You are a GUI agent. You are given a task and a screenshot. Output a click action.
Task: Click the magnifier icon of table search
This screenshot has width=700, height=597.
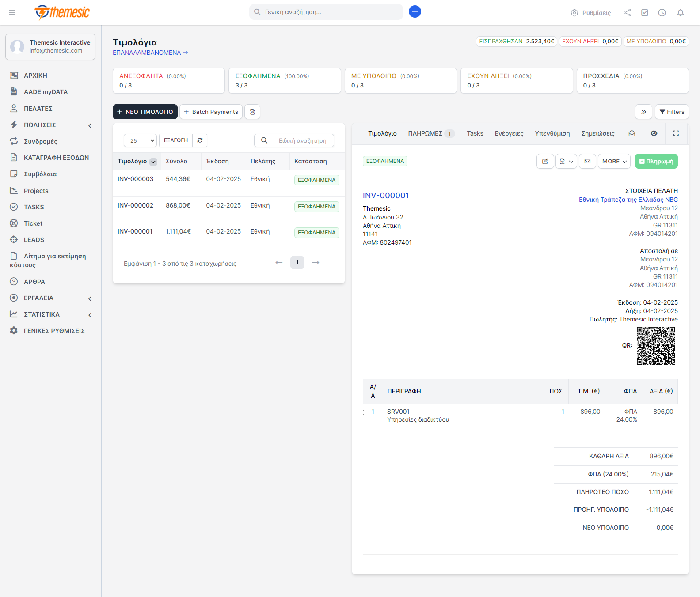(x=264, y=140)
